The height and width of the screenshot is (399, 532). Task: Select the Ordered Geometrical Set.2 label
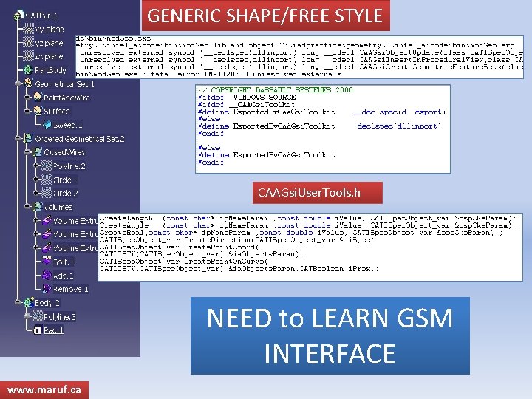80,139
